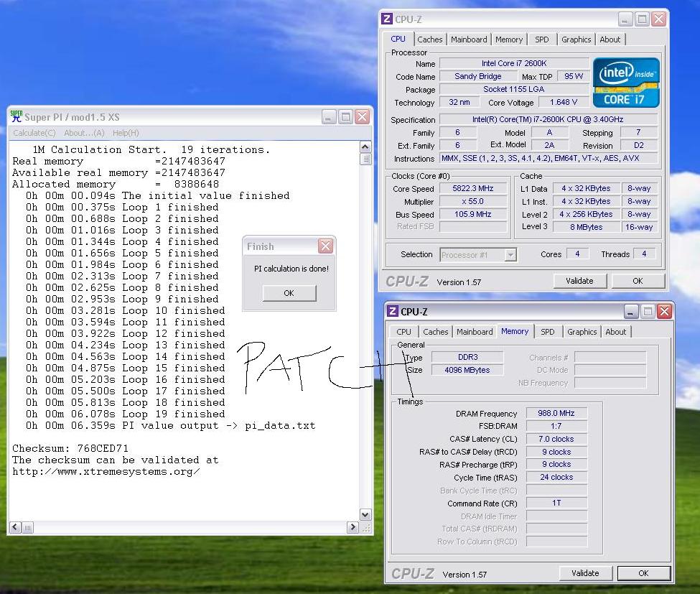The height and width of the screenshot is (594, 700).
Task: Click Super PI vertical scrollbar down arrow
Action: [365, 515]
